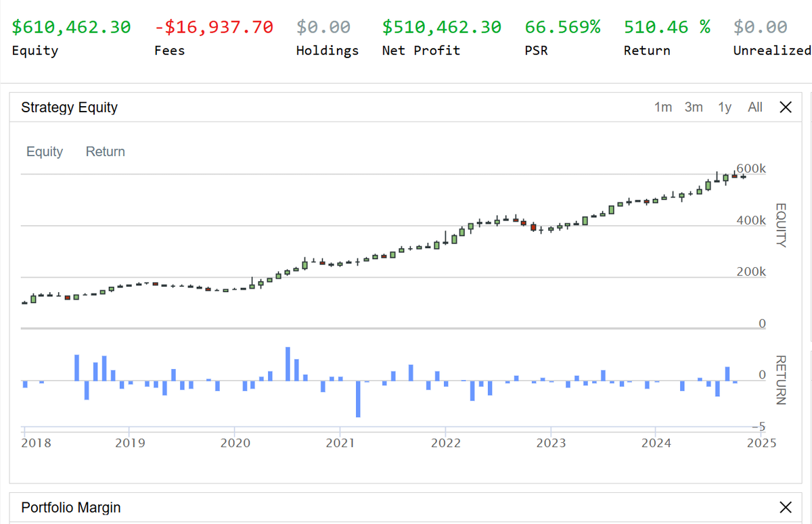Click the 2025 x-axis label
The height and width of the screenshot is (524, 812).
pos(761,443)
